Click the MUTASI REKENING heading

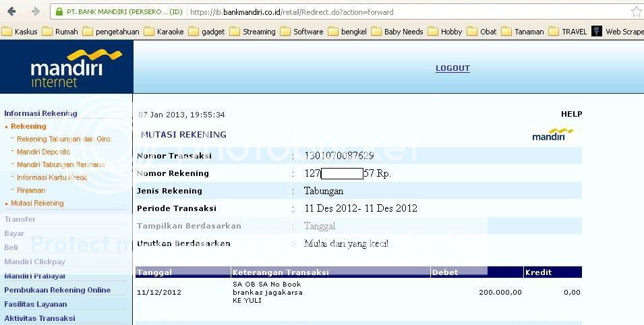(183, 134)
